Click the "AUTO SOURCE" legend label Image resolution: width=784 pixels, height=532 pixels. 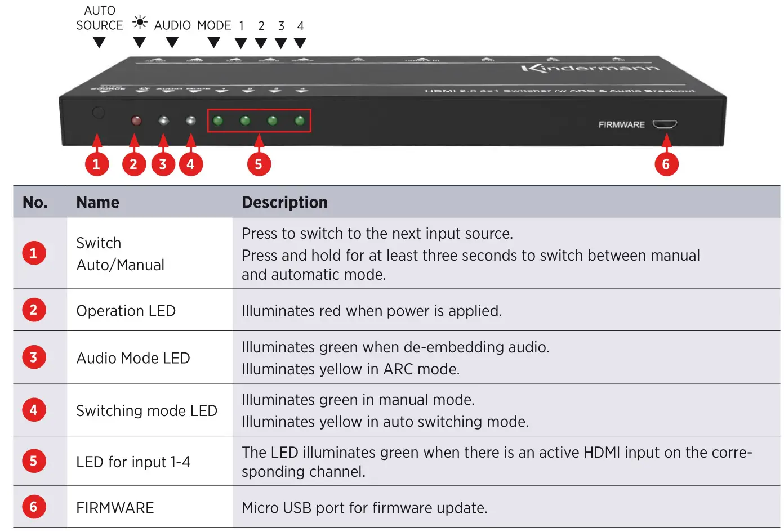100,18
